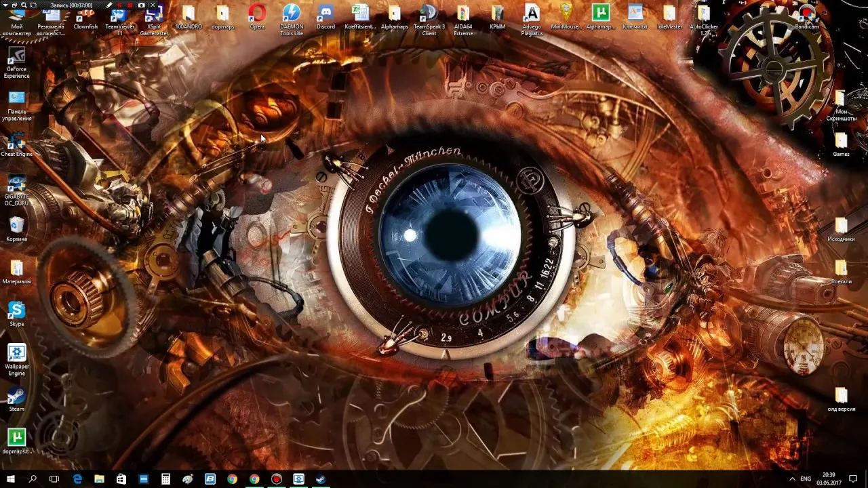Open the IdleMaster folder
Viewport: 868px width, 488px height.
coord(669,18)
